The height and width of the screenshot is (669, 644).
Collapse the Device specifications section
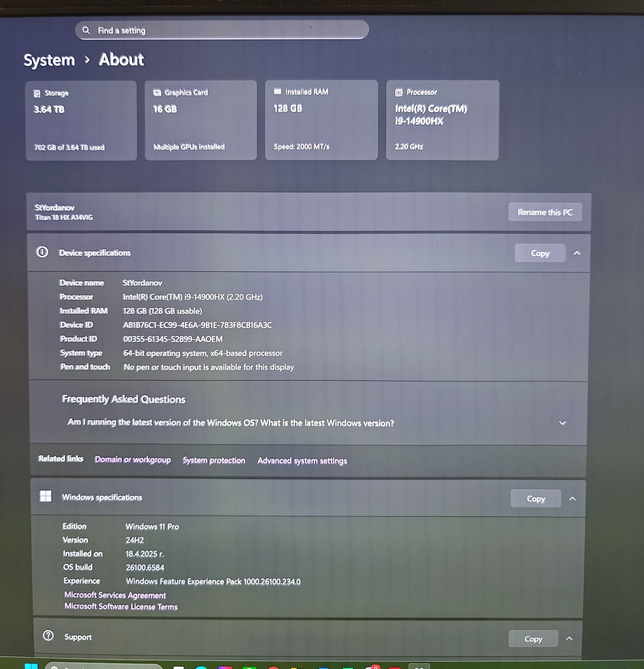(577, 253)
